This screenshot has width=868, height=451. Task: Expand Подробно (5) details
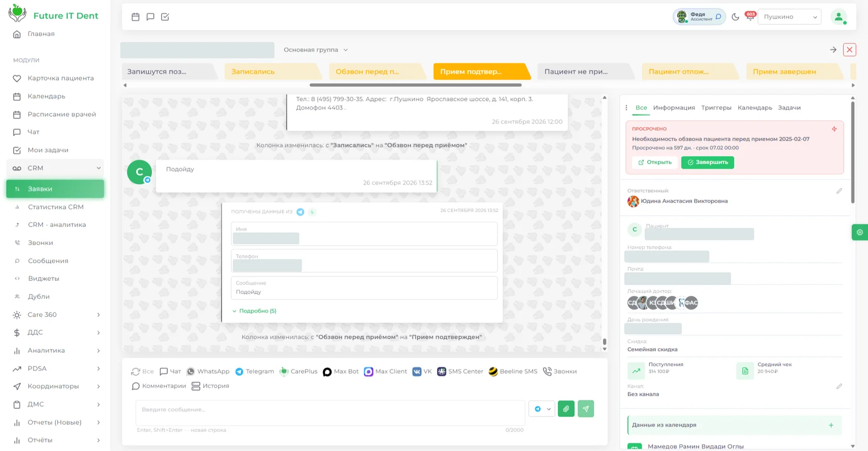254,311
